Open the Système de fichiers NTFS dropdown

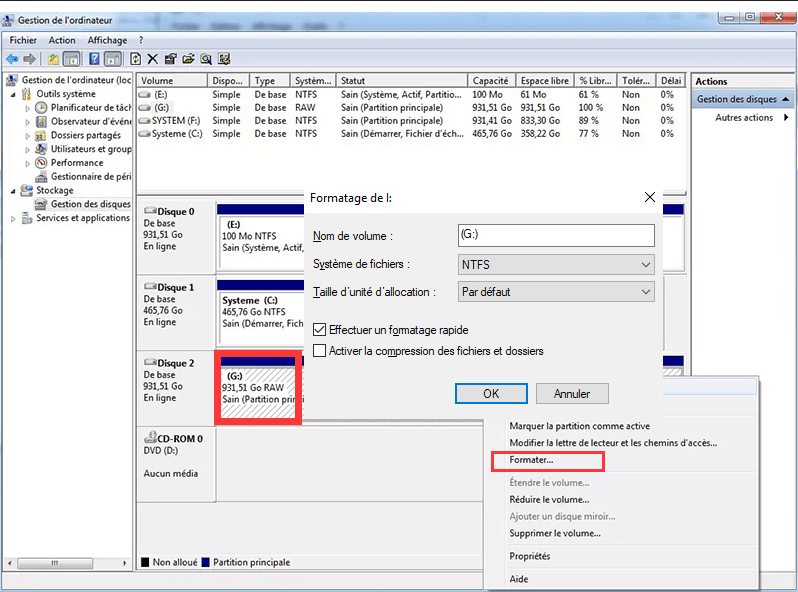point(556,265)
